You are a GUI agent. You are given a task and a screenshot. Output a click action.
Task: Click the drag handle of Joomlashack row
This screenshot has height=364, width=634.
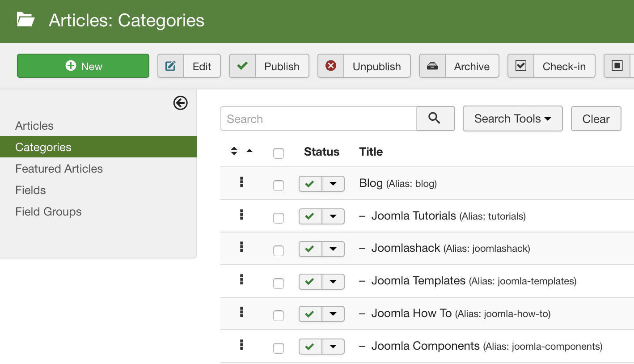click(x=241, y=247)
